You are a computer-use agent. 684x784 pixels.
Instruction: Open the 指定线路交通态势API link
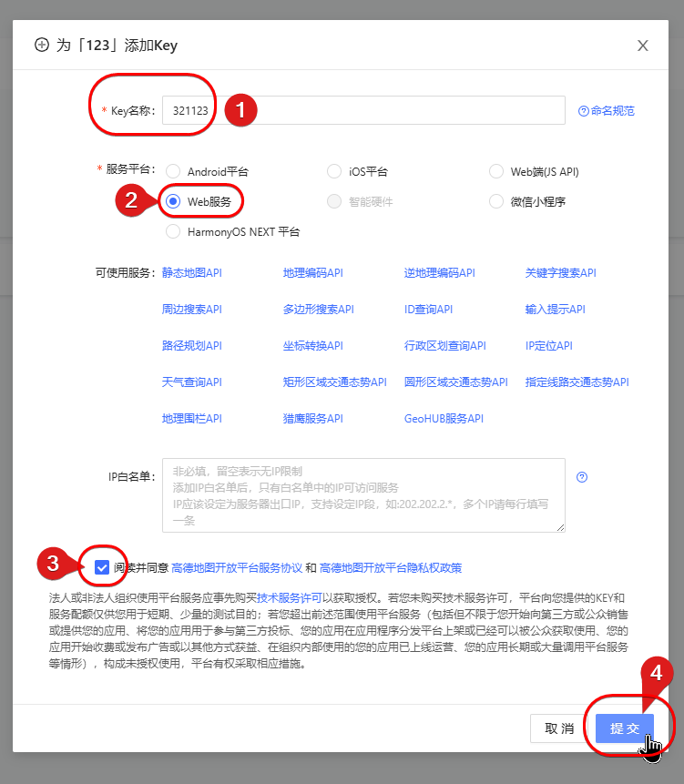[x=577, y=382]
